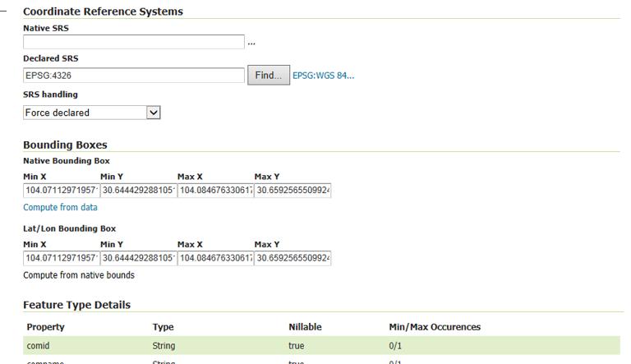Select Native Bounding Box Max X field
This screenshot has height=364, width=631.
coord(216,191)
